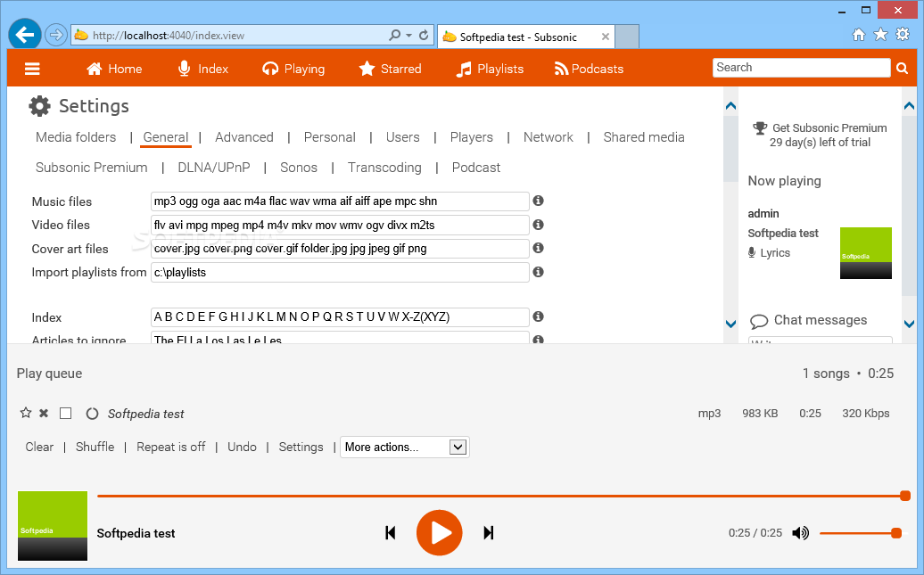Click Clear in play queue actions
This screenshot has width=924, height=575.
[39, 448]
